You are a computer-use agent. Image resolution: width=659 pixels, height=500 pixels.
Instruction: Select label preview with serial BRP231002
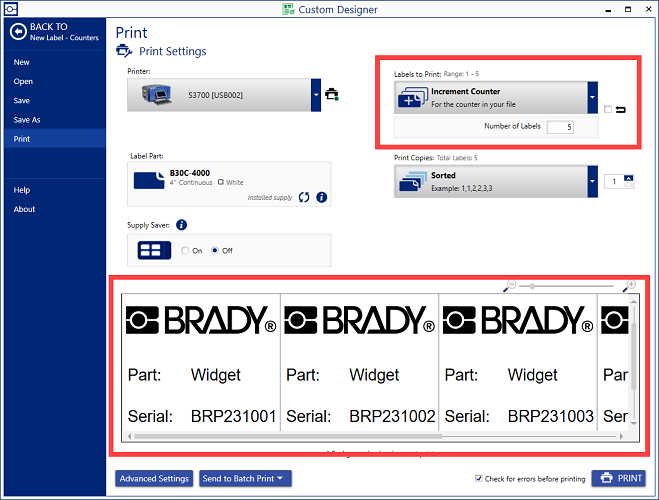[359, 362]
